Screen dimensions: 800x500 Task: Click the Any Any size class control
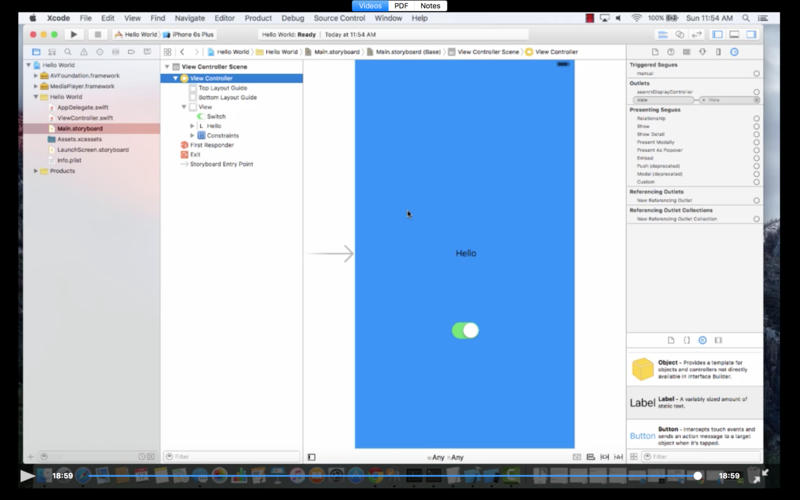pyautogui.click(x=445, y=458)
